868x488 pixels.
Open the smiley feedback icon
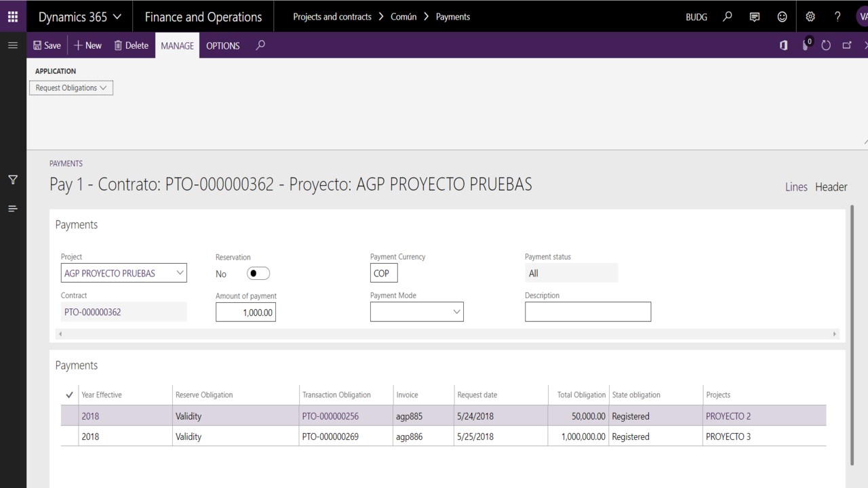coord(782,16)
